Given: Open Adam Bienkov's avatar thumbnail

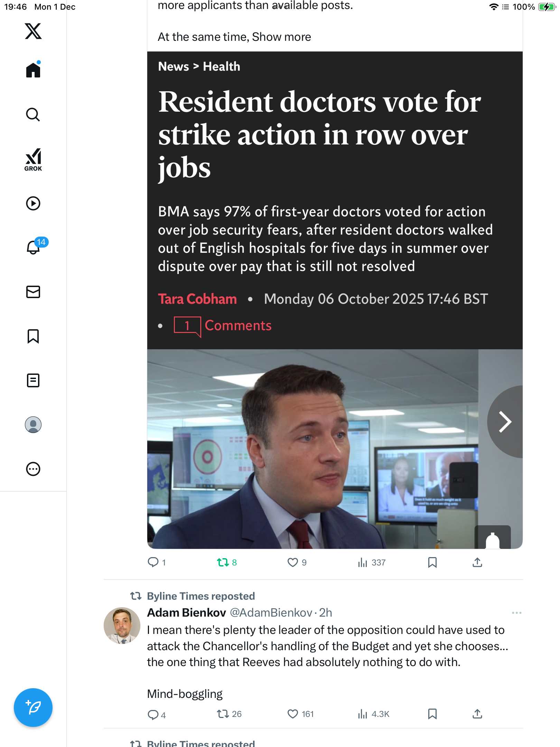Looking at the screenshot, I should [122, 625].
